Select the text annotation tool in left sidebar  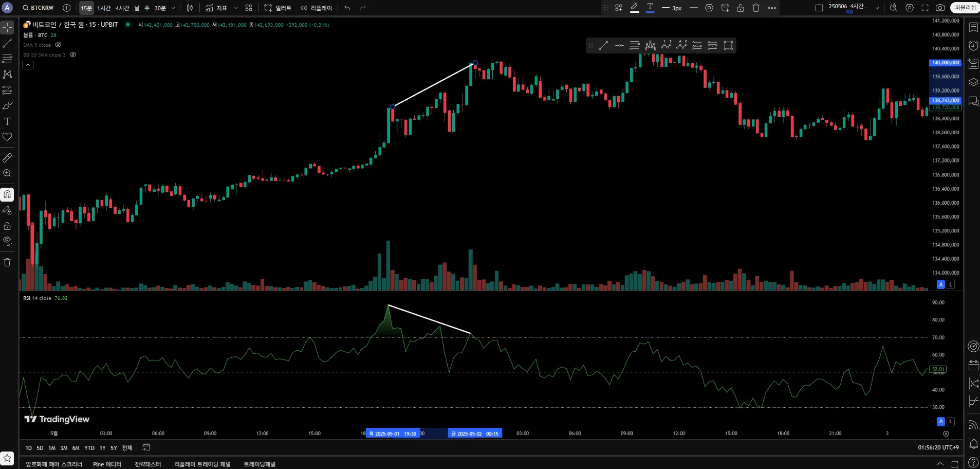tap(7, 121)
